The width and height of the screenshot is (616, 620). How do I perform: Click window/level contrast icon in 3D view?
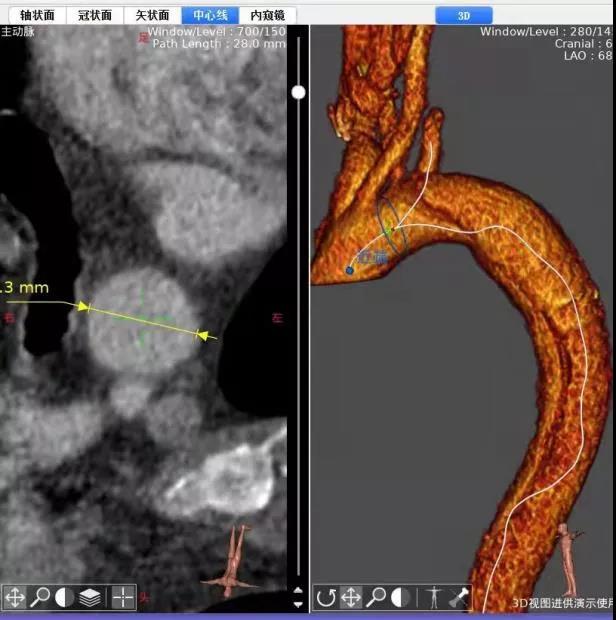point(400,598)
